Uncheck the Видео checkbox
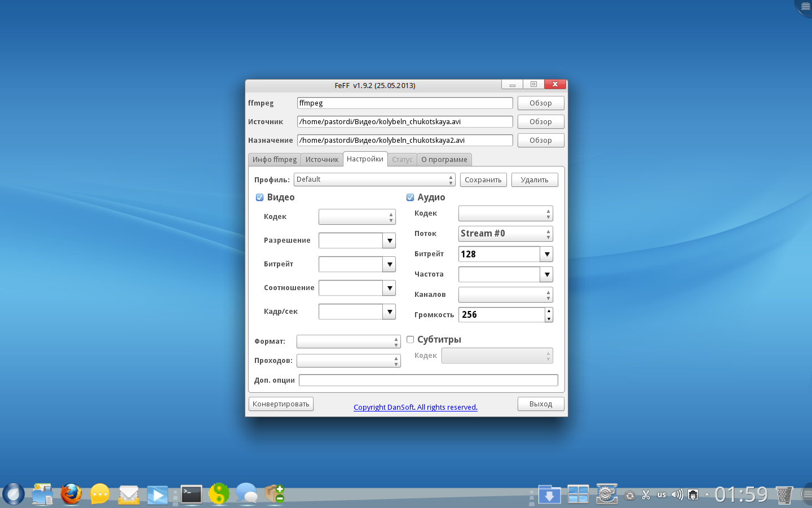This screenshot has width=812, height=508. point(260,198)
